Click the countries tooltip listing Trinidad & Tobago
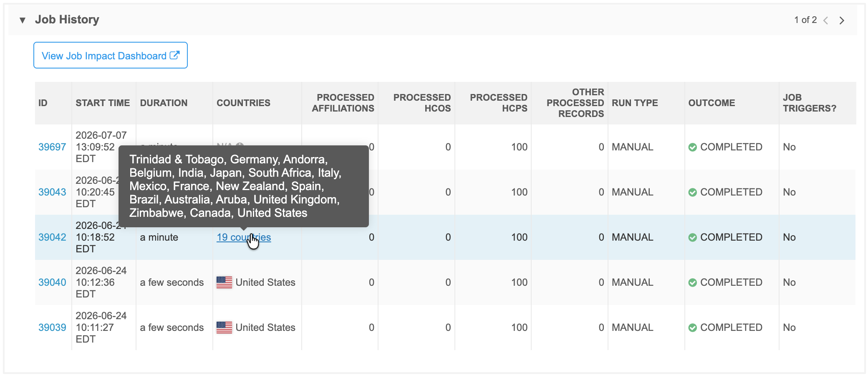The image size is (868, 376). 244,186
